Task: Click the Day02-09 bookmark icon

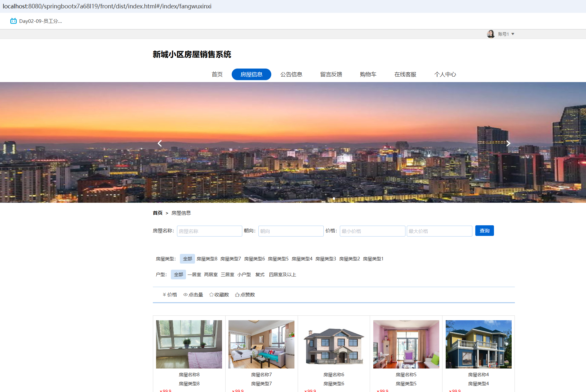Action: 13,21
